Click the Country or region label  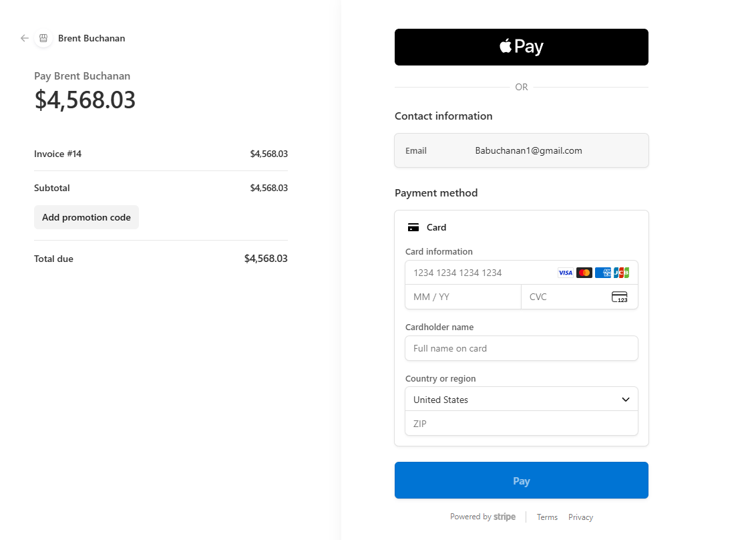click(441, 379)
